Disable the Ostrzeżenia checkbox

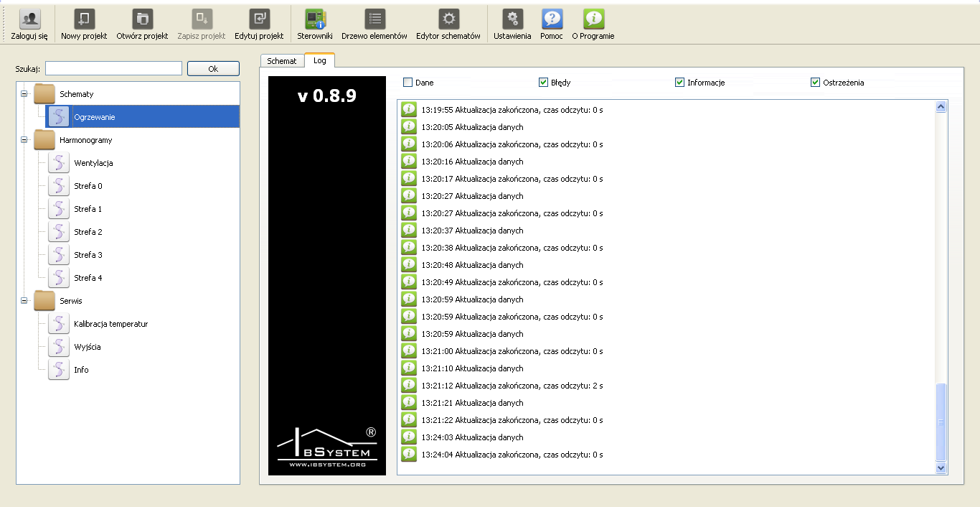pos(816,83)
